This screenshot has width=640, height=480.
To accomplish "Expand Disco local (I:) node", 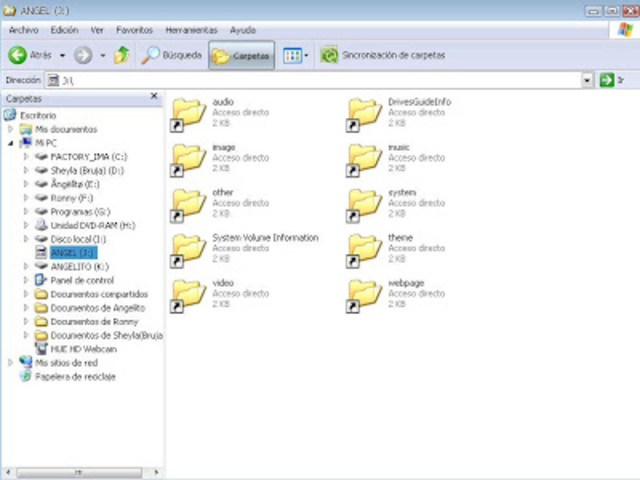I will point(26,239).
